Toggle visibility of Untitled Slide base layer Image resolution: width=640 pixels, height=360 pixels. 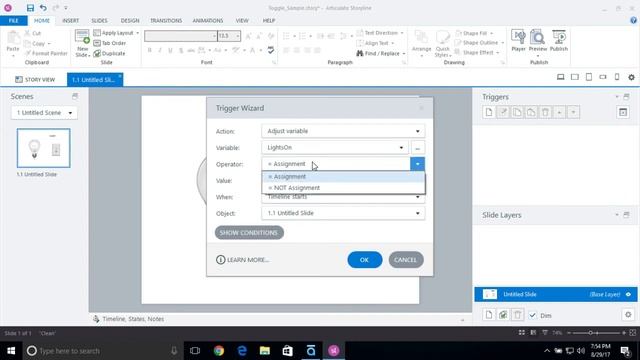pyautogui.click(x=628, y=294)
